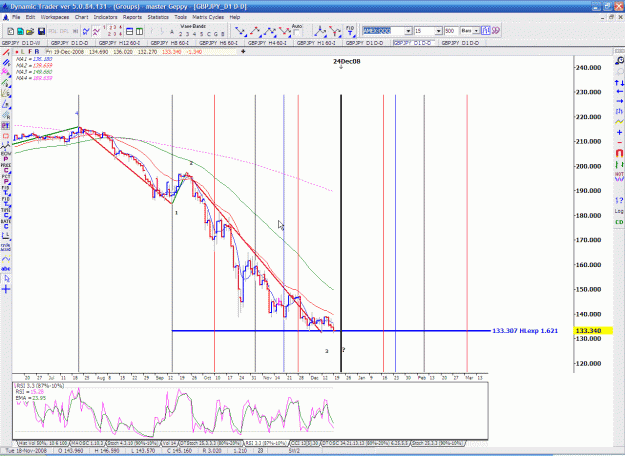Click the magnifier zoom icon in the right sidebar
This screenshot has width=625, height=456.
coord(619,61)
